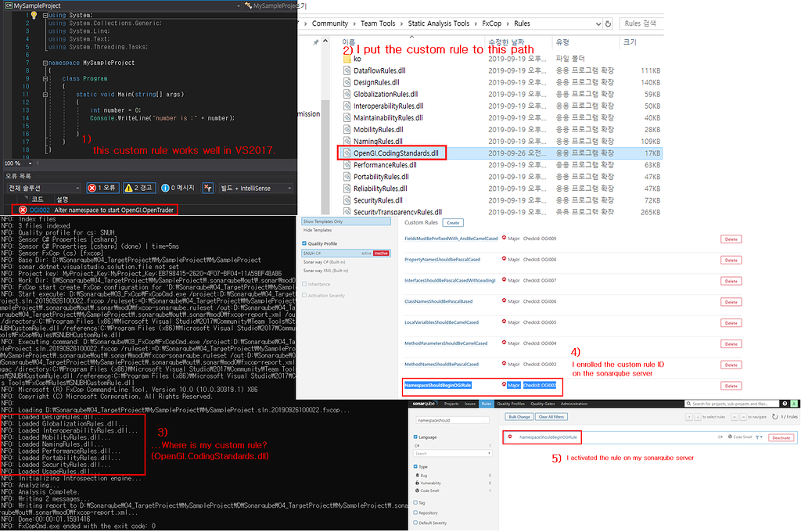The width and height of the screenshot is (801, 532).
Task: Click the error icon showing 1 오류
Action: click(92, 188)
